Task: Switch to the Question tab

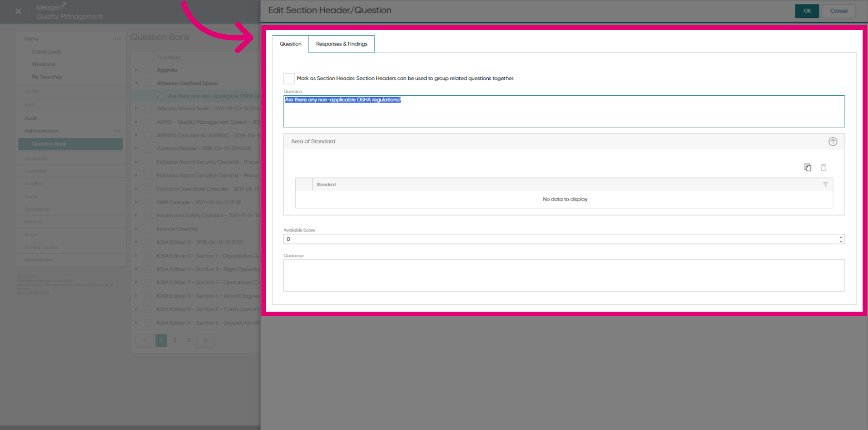Action: [290, 44]
